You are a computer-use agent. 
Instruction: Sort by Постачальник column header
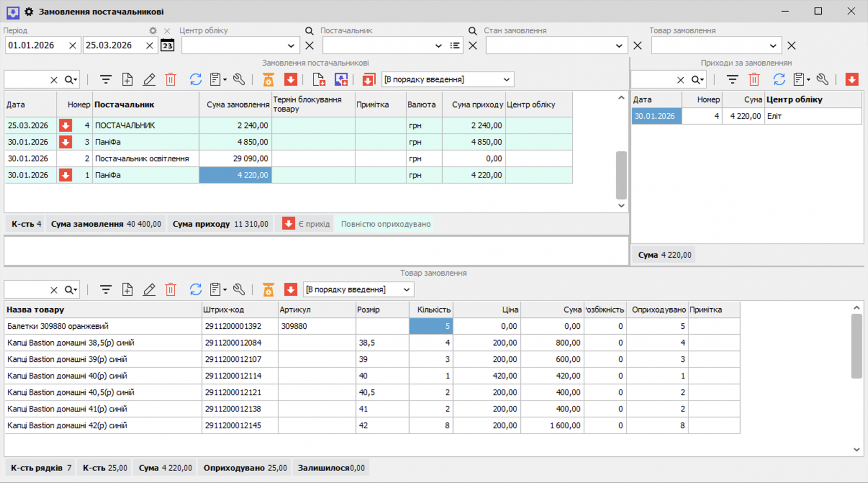pos(145,104)
